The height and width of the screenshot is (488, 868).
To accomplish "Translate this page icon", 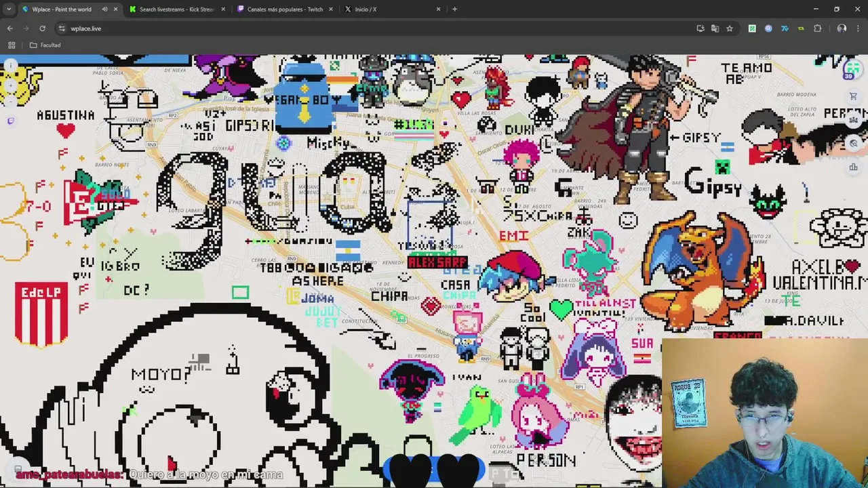I will [x=715, y=28].
